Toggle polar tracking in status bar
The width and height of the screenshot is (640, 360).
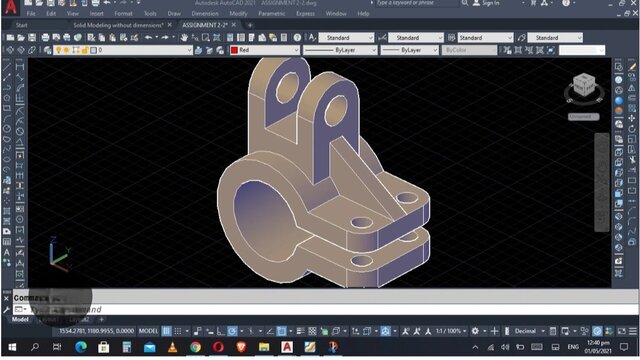click(x=232, y=331)
